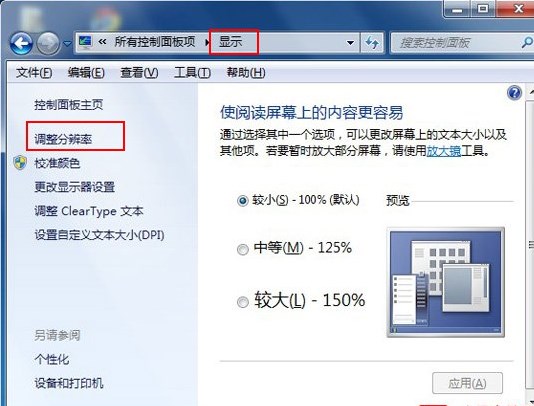534x406 pixels.
Task: Click the 搜索控制面板 search field
Action: click(x=456, y=43)
